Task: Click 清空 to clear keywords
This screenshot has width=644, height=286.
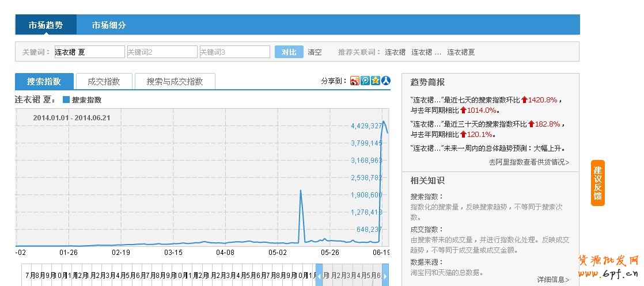Action: [x=315, y=52]
